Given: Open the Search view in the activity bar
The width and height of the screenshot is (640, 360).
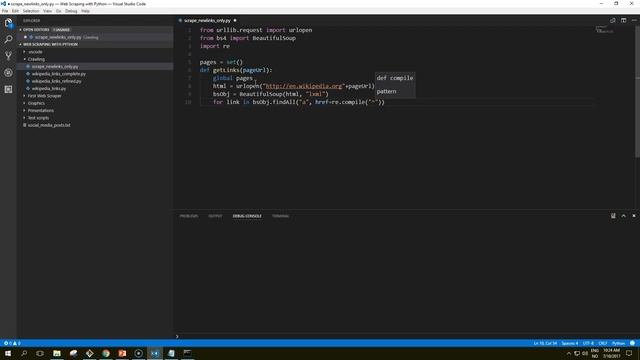Looking at the screenshot, I should coord(8,40).
